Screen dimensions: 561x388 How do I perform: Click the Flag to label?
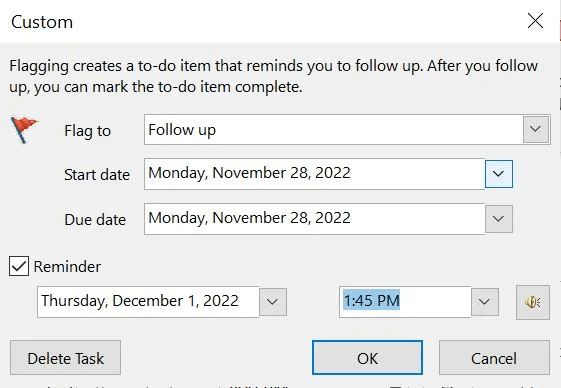click(x=87, y=131)
